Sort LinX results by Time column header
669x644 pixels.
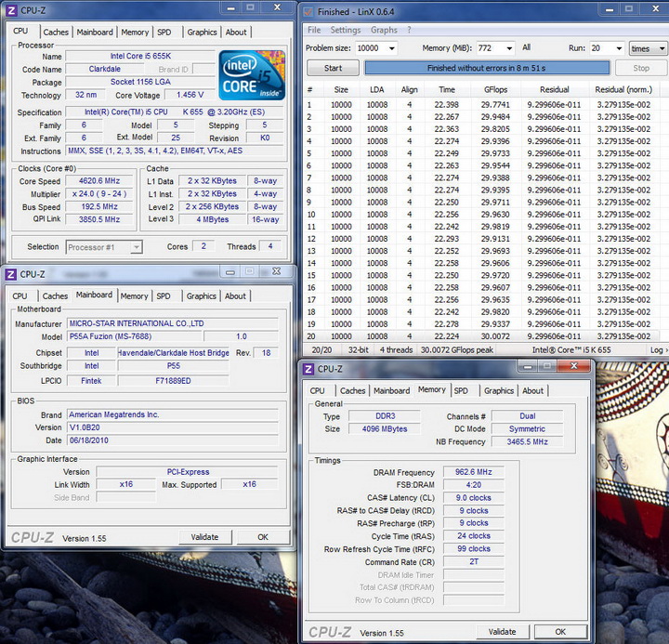coord(447,89)
